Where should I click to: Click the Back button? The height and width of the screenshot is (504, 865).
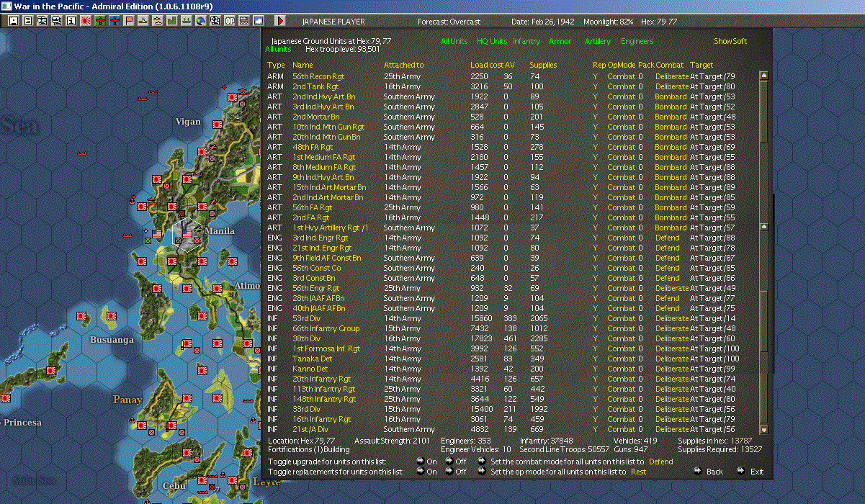[x=714, y=472]
